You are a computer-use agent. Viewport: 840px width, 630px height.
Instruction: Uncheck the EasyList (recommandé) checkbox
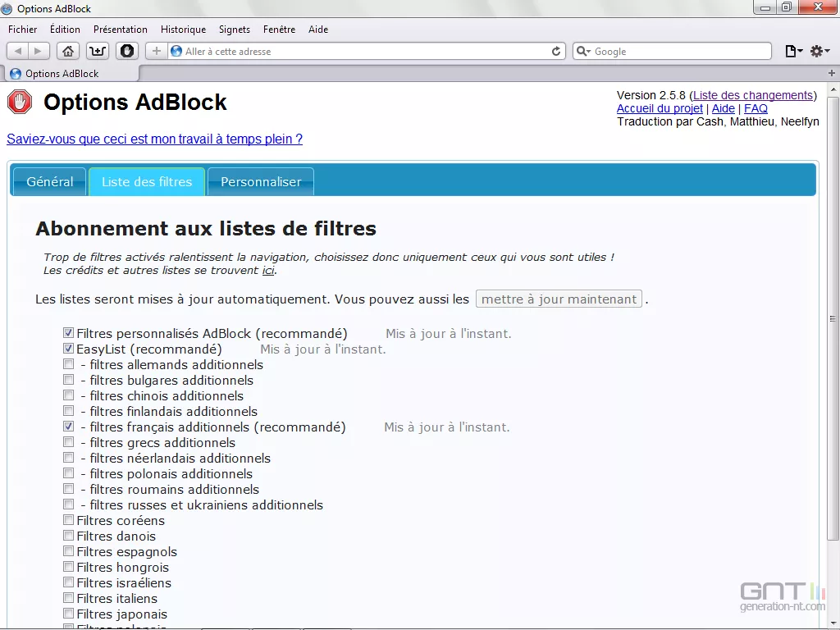coord(69,349)
